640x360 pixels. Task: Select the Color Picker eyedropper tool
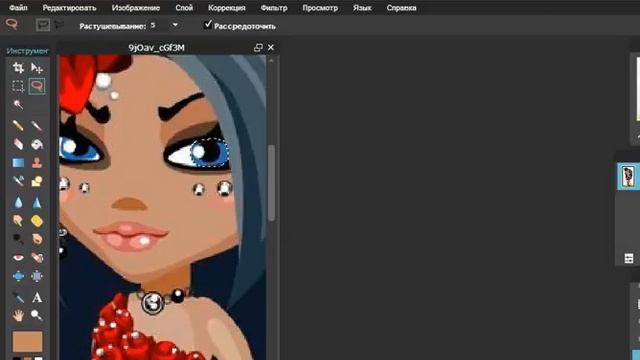(18, 297)
